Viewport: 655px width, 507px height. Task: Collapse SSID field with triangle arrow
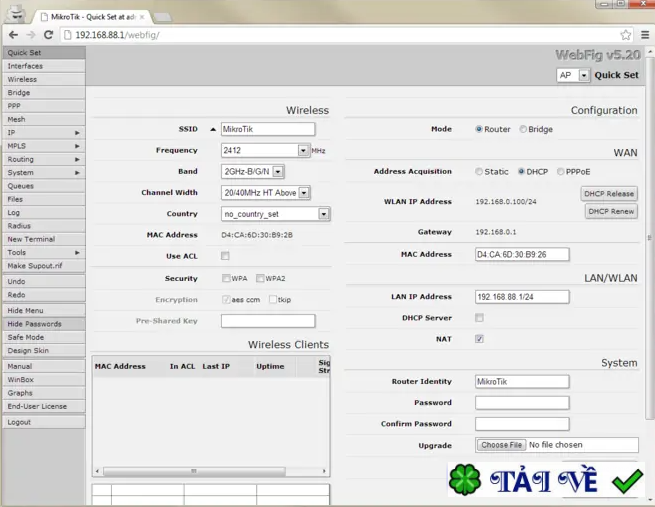[x=213, y=130]
